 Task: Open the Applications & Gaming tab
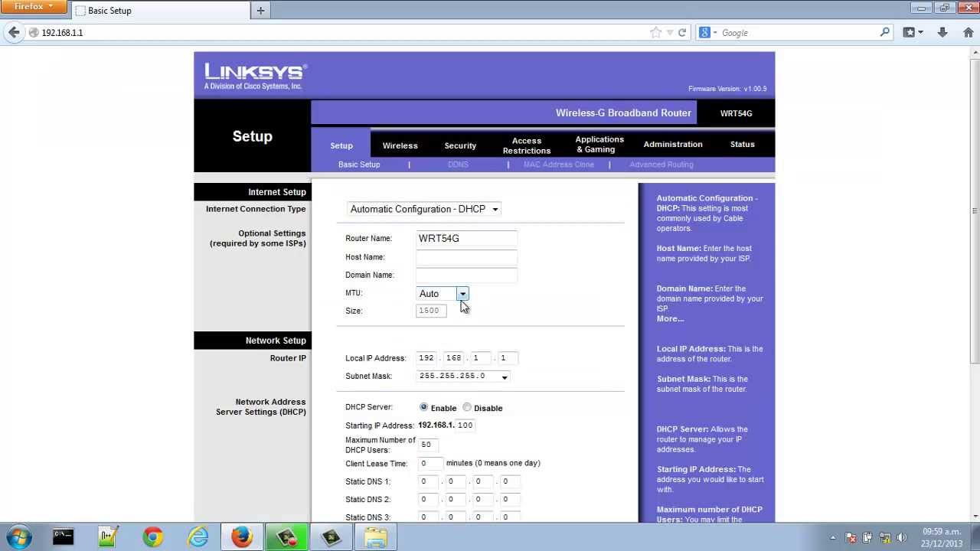click(x=599, y=145)
